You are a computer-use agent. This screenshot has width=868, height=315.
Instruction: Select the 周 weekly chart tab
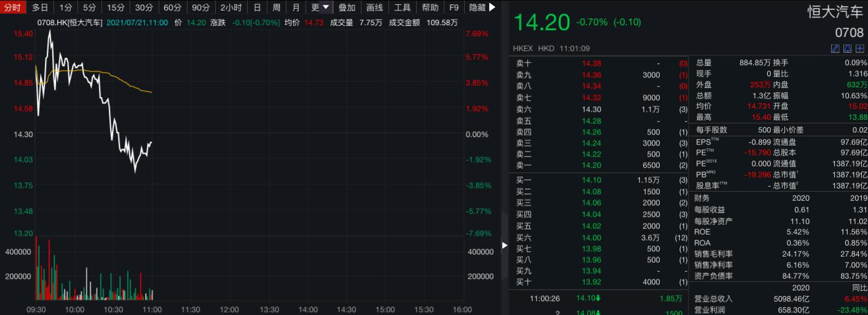[277, 7]
